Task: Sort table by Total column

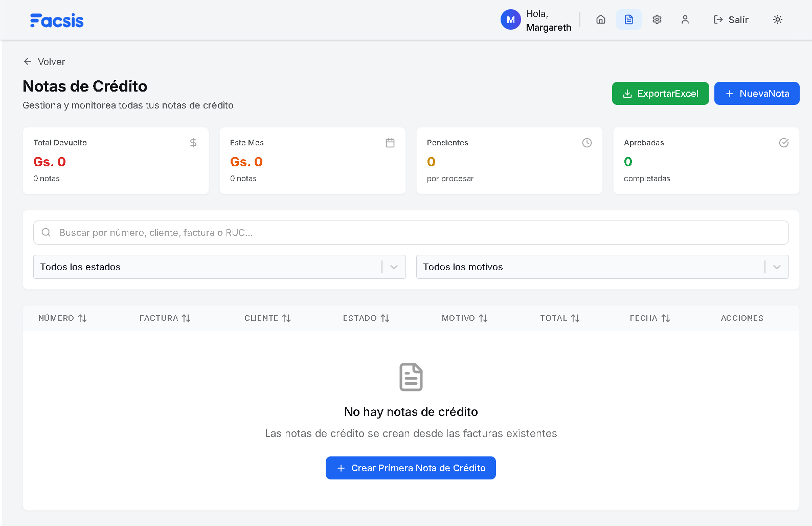Action: click(559, 318)
